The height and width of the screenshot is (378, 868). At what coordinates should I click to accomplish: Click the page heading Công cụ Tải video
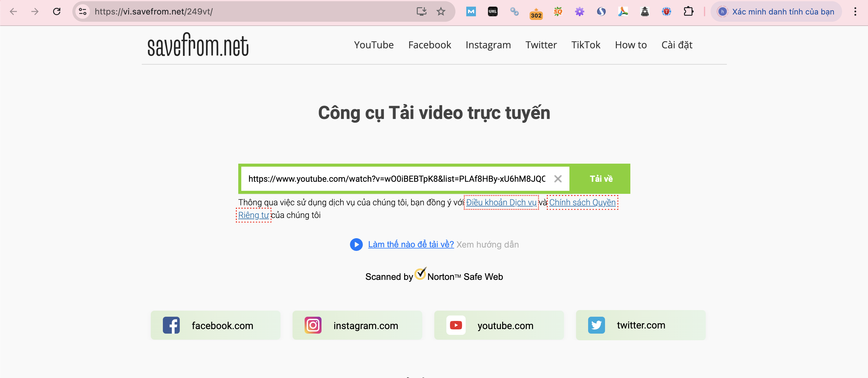click(x=434, y=113)
